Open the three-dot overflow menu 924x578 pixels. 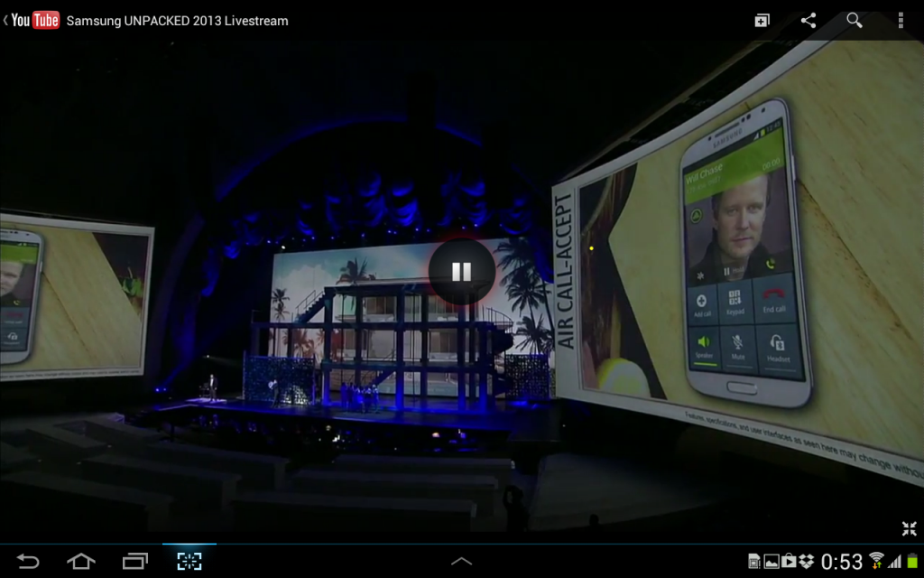click(x=901, y=21)
